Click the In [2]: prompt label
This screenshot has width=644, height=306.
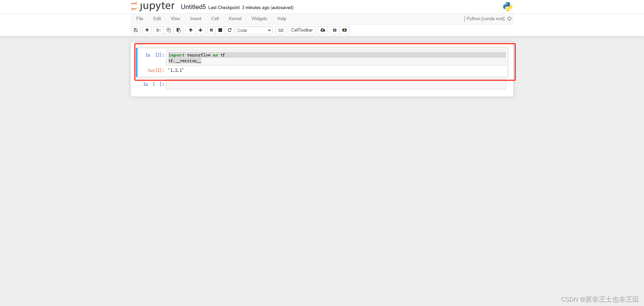(155, 55)
